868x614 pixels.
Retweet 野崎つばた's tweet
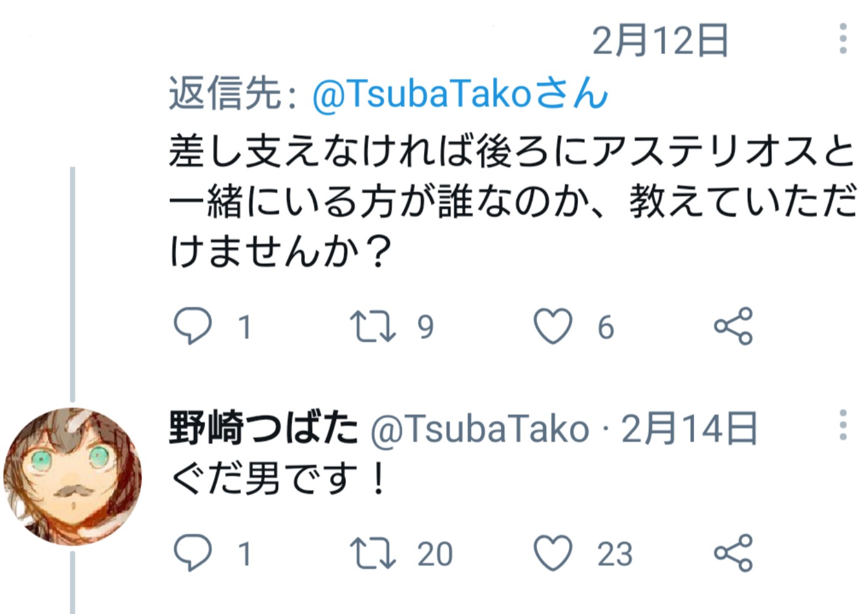[x=372, y=552]
